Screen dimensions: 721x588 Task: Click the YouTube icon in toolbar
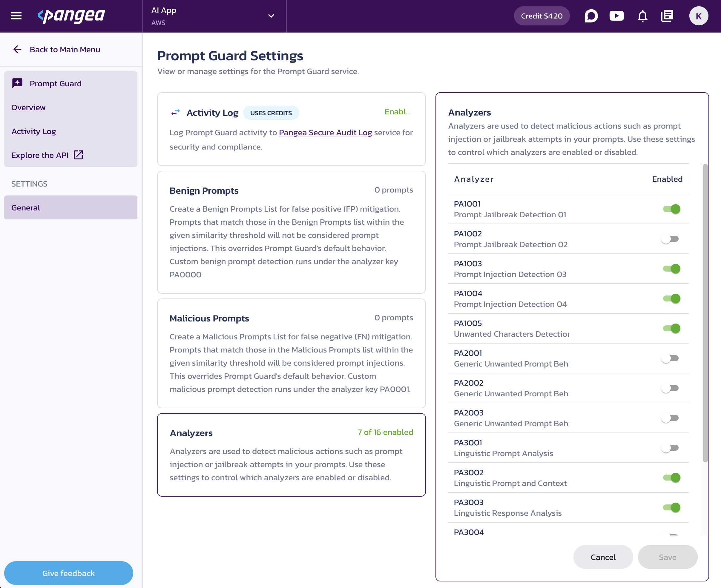[617, 16]
